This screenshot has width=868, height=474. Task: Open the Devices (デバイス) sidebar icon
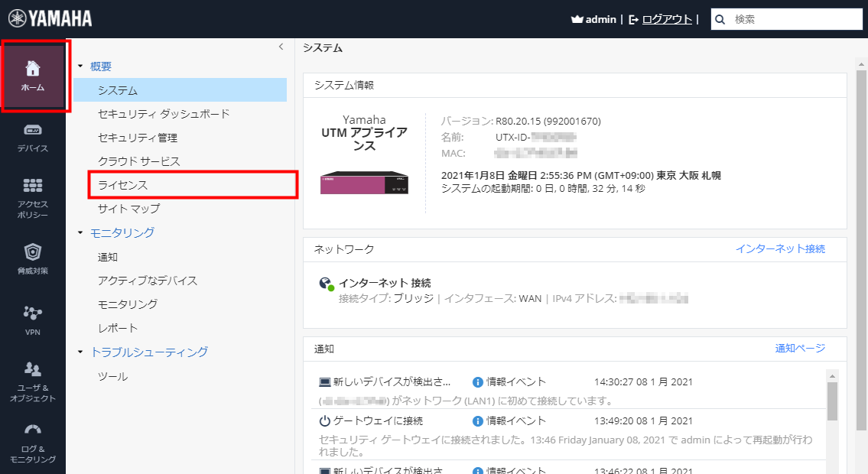click(x=33, y=138)
